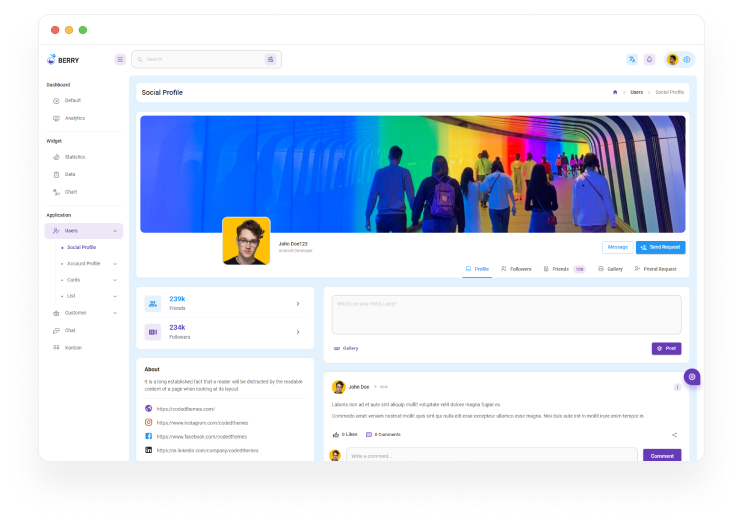
Task: Expand Account Profile submenu chevron
Action: click(x=115, y=264)
